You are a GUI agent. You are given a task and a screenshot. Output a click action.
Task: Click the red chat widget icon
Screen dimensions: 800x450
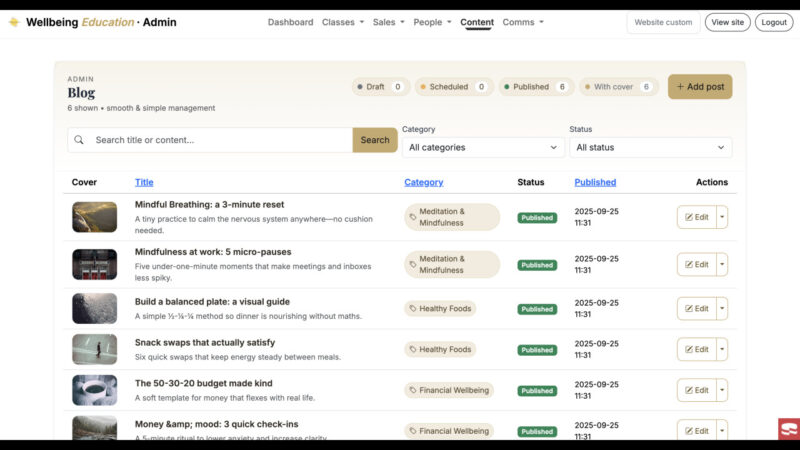click(x=789, y=429)
